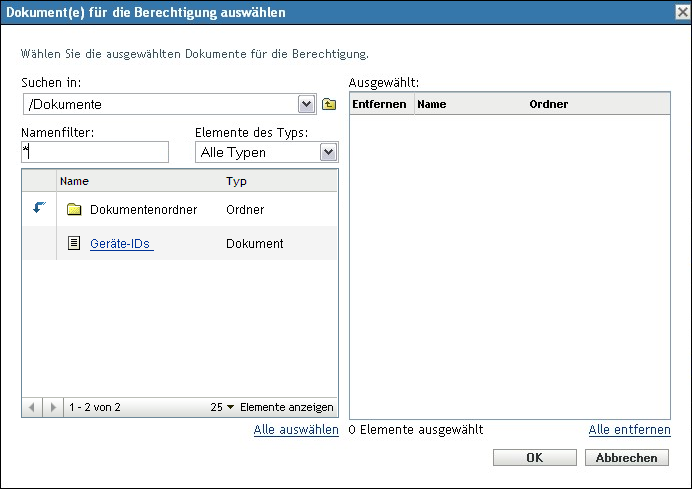
Task: Focus the Namenfilter text field
Action: pyautogui.click(x=95, y=152)
